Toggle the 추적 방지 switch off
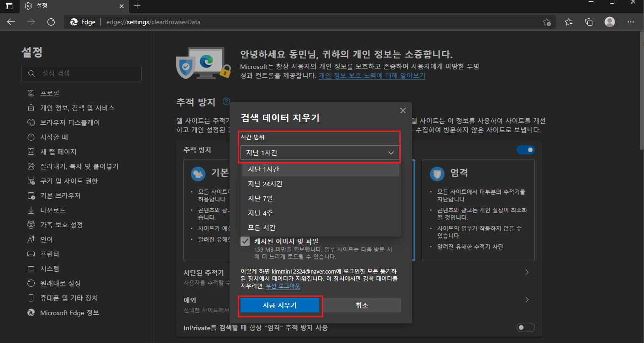The height and width of the screenshot is (343, 644). 526,150
